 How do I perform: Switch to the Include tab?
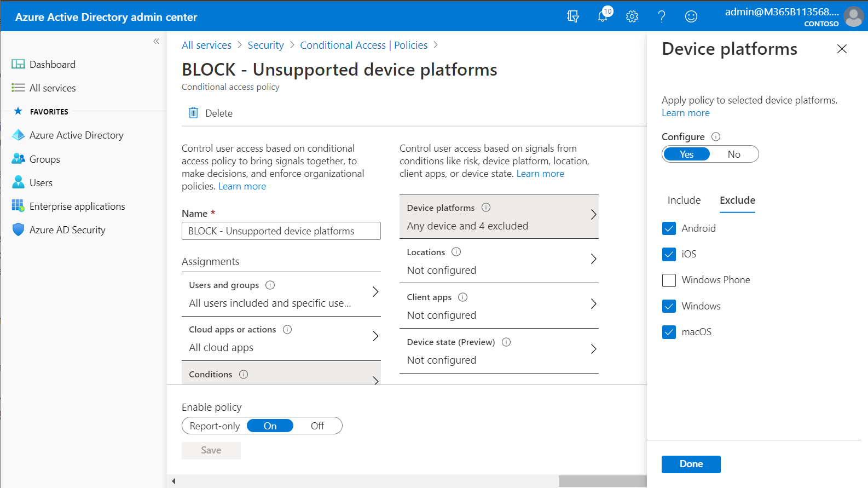[684, 200]
